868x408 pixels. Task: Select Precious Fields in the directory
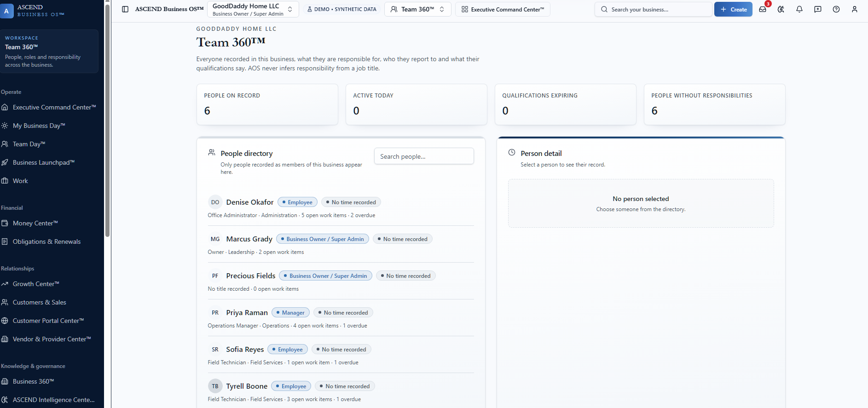(341, 282)
